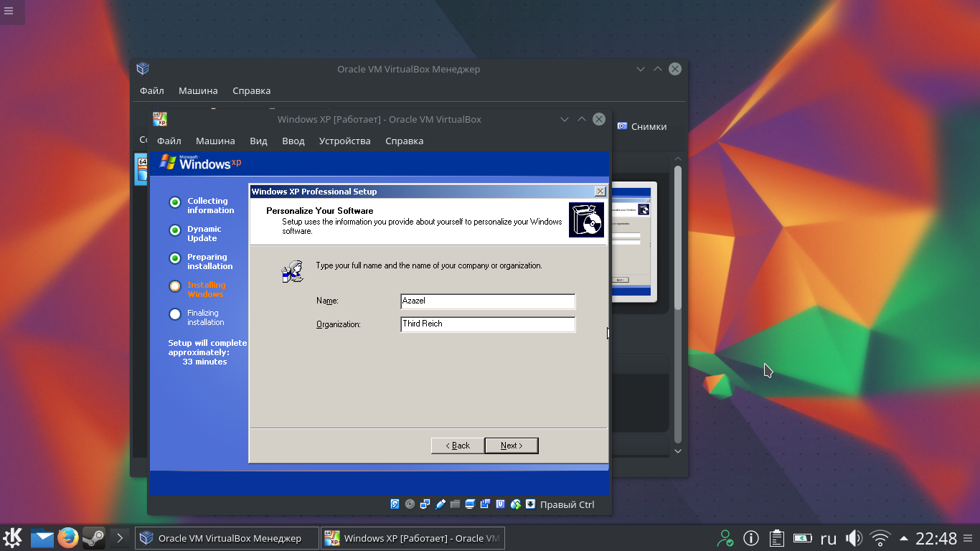Click the scroll-down arrow in Manager window
Image resolution: width=980 pixels, height=551 pixels.
678,451
